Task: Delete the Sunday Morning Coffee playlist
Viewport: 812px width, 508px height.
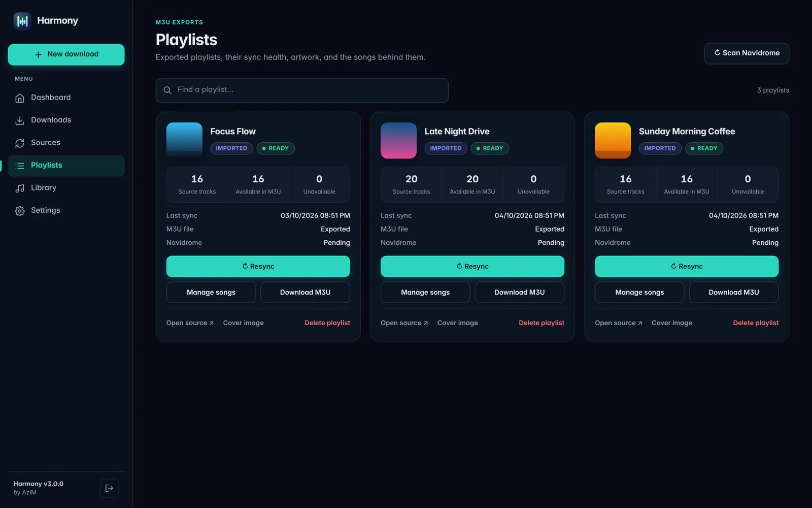Action: [x=756, y=323]
